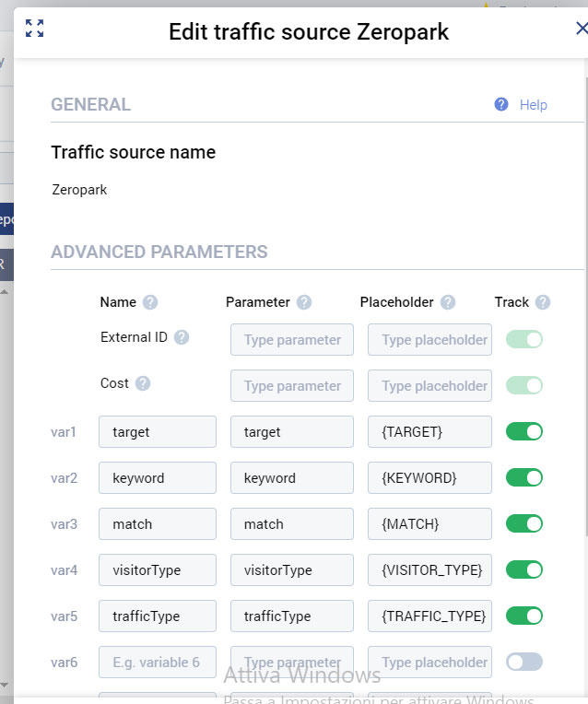Disable tracking toggle for var1 target

pos(523,431)
